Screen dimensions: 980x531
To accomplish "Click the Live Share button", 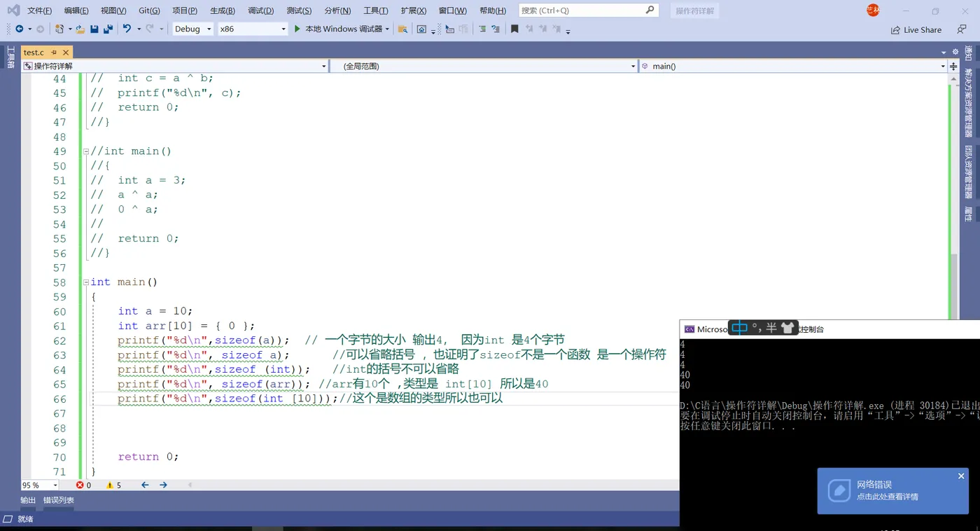I will pos(916,29).
